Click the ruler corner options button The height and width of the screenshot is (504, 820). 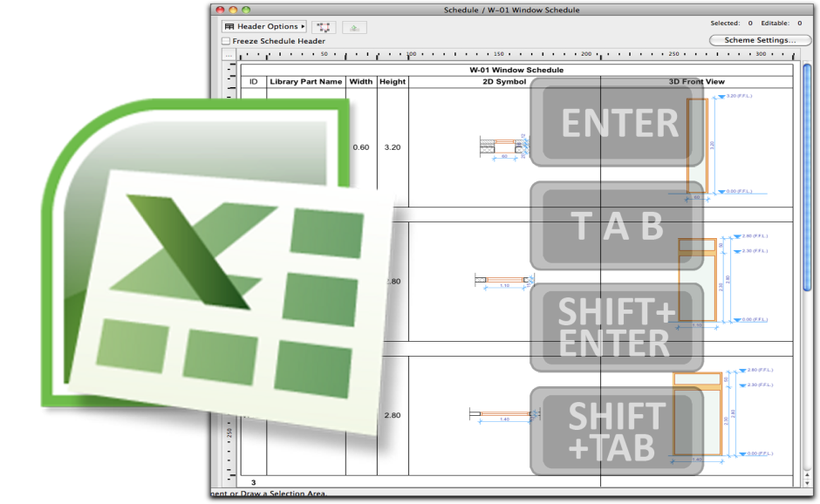pyautogui.click(x=229, y=55)
